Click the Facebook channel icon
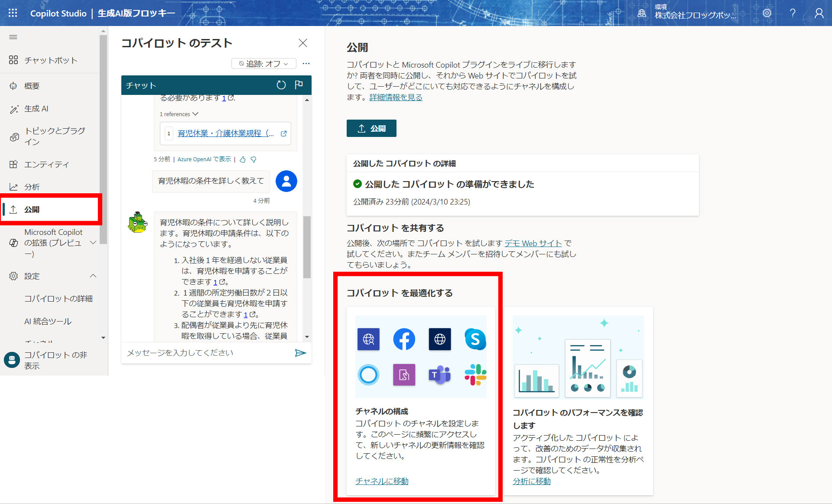The width and height of the screenshot is (832, 504). point(404,339)
